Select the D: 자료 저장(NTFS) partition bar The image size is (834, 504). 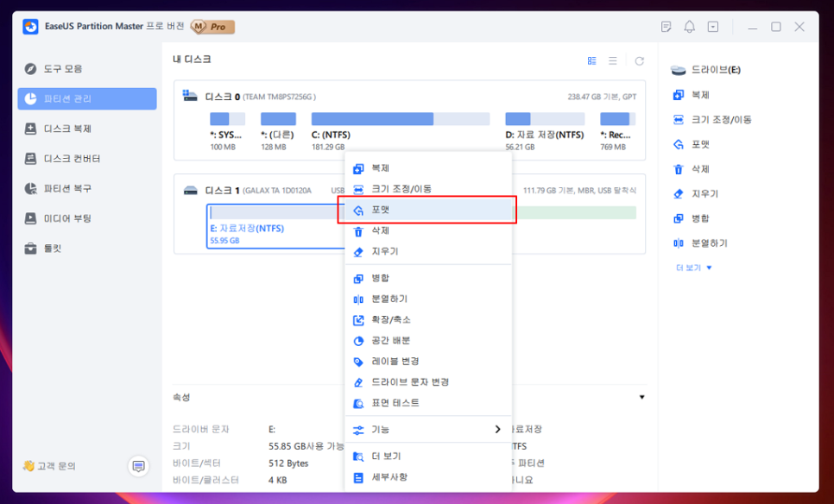(545, 118)
